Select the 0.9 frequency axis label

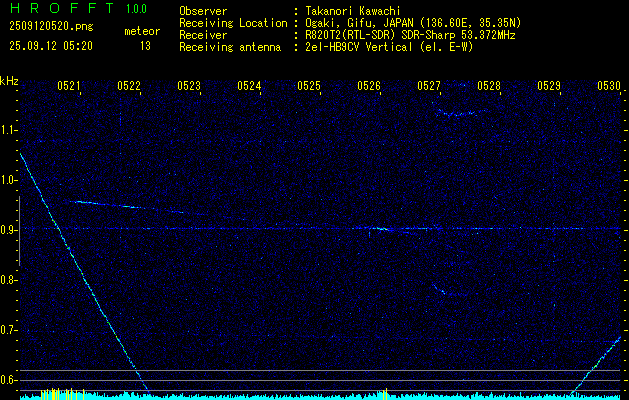pos(9,230)
